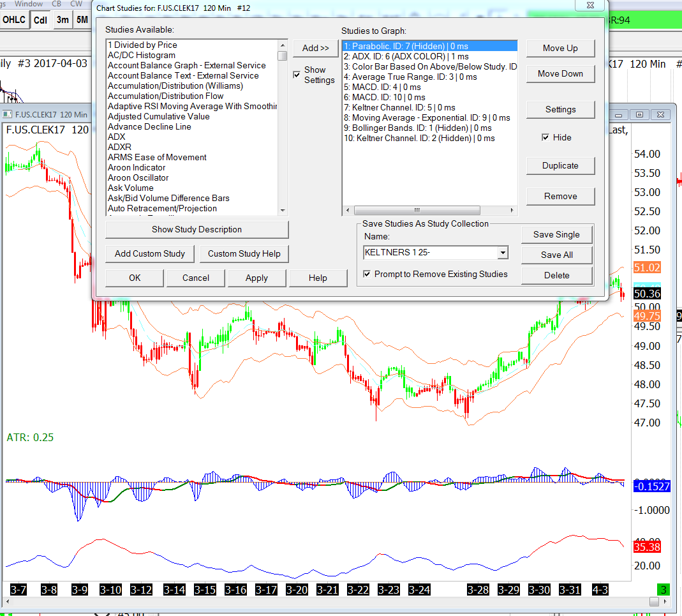Toggle the Show Settings checkbox
682x616 pixels.
tap(297, 75)
